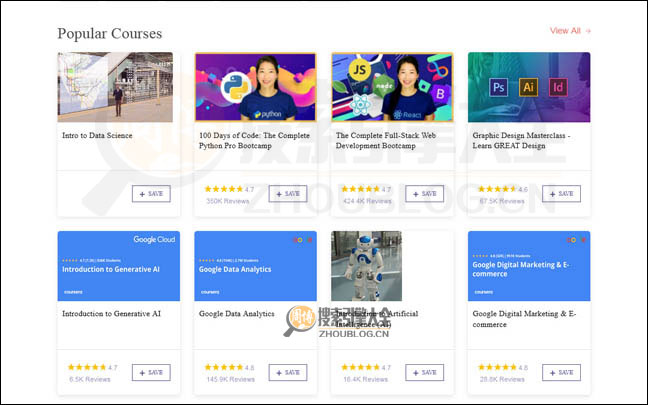Save the Graphic Design Masterclass course
648x405 pixels.
pos(562,194)
